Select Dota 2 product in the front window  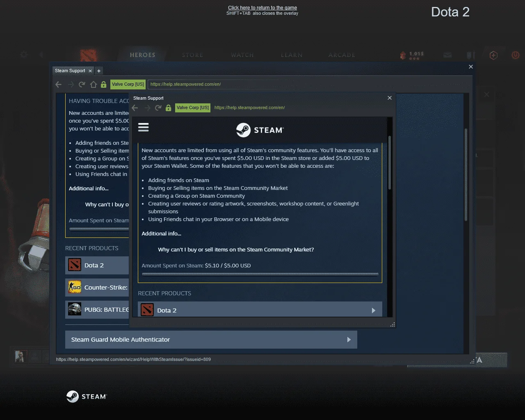coord(260,310)
